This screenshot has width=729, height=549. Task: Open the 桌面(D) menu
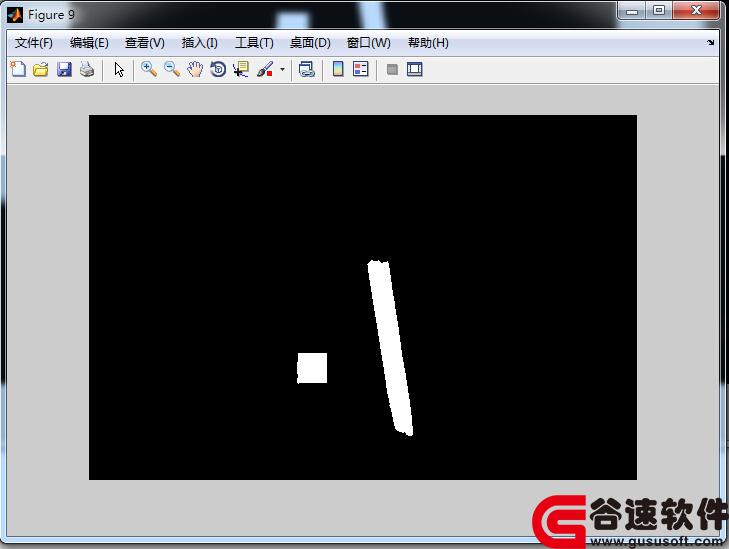point(310,43)
